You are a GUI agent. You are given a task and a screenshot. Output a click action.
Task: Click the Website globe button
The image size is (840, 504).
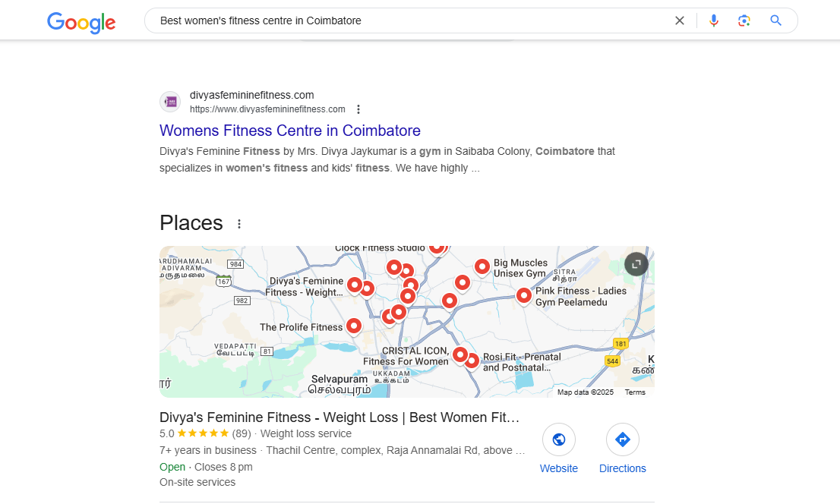click(x=559, y=439)
